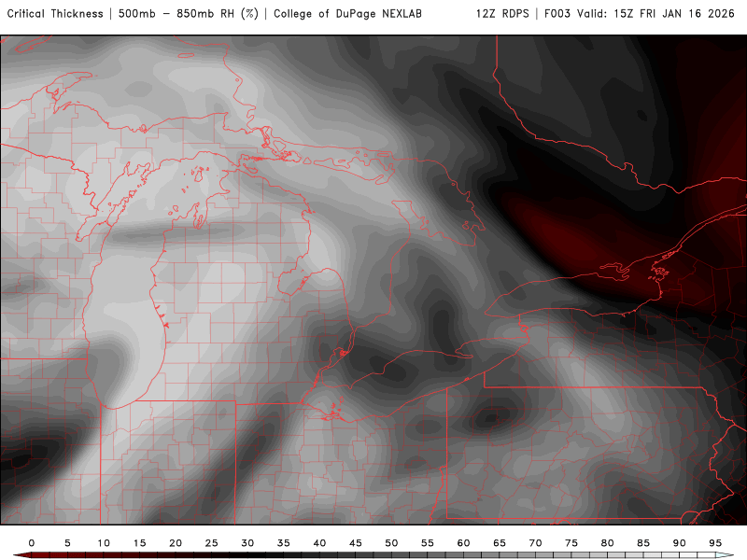This screenshot has width=747, height=560.
Task: Click the white arrow tip ending the colorbar
Action: [726, 555]
